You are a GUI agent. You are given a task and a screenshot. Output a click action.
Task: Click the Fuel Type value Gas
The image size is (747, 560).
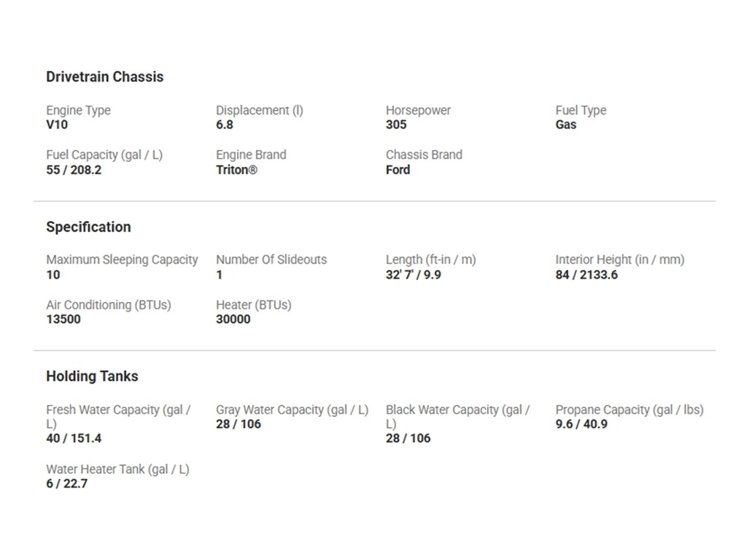pyautogui.click(x=565, y=125)
